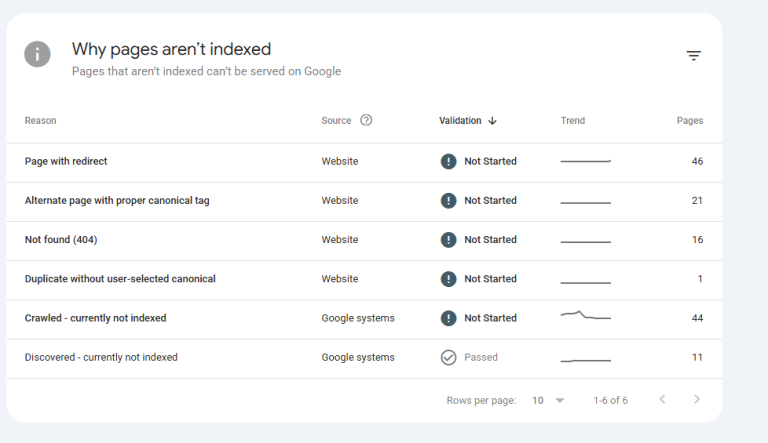Viewport: 768px width, 443px height.
Task: Open the filter rows icon
Action: pos(694,55)
